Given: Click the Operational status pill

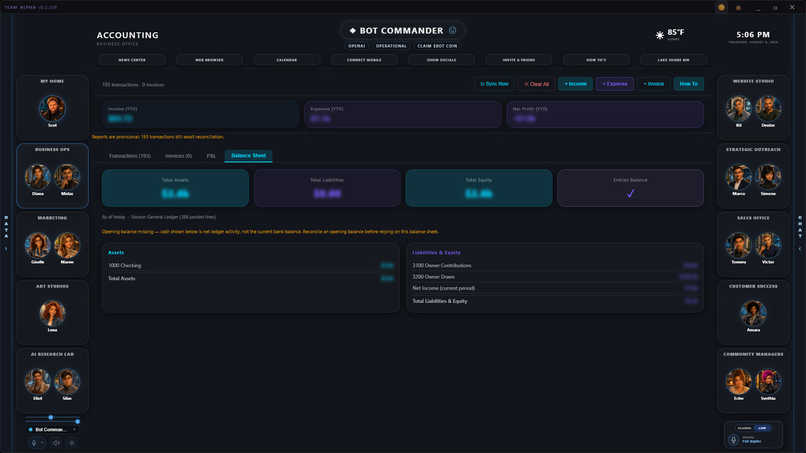Looking at the screenshot, I should coord(391,46).
